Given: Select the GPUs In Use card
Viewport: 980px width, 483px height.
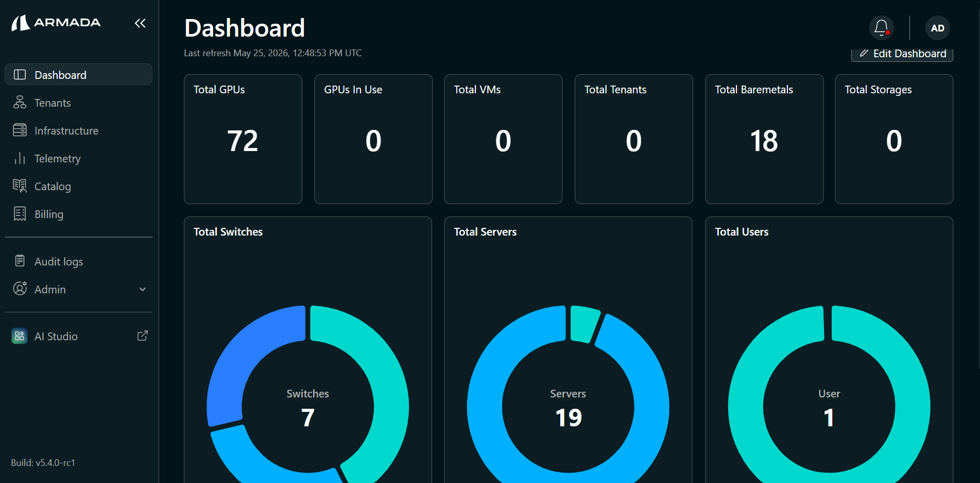Looking at the screenshot, I should coord(373,139).
